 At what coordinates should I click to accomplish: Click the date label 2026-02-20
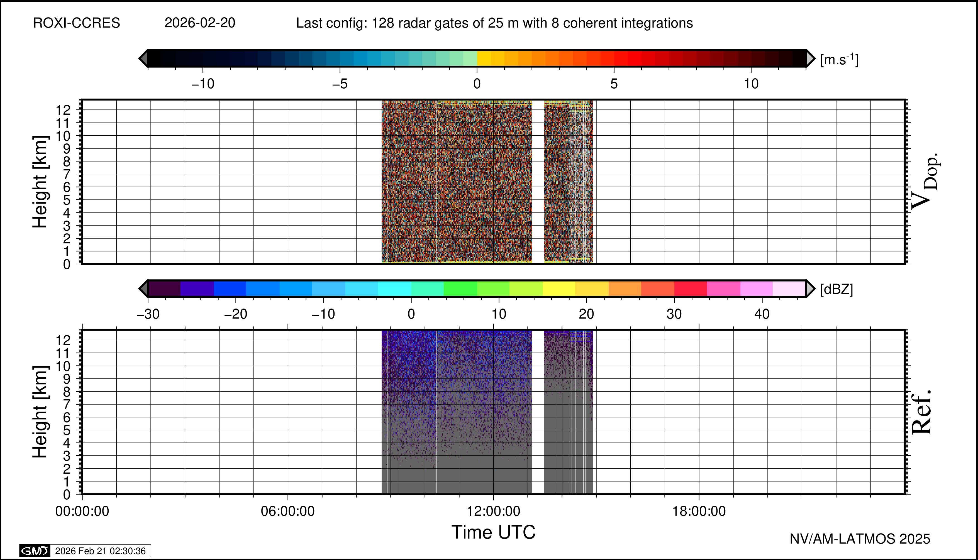[200, 23]
